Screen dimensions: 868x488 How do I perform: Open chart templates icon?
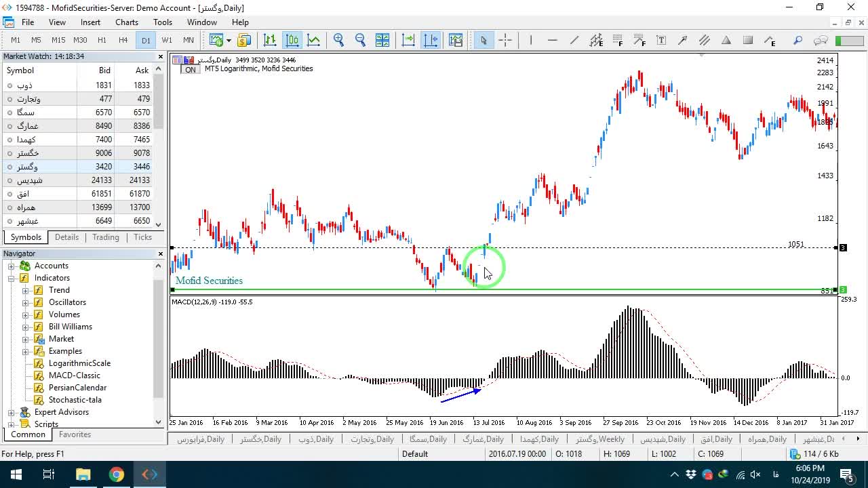coord(456,40)
